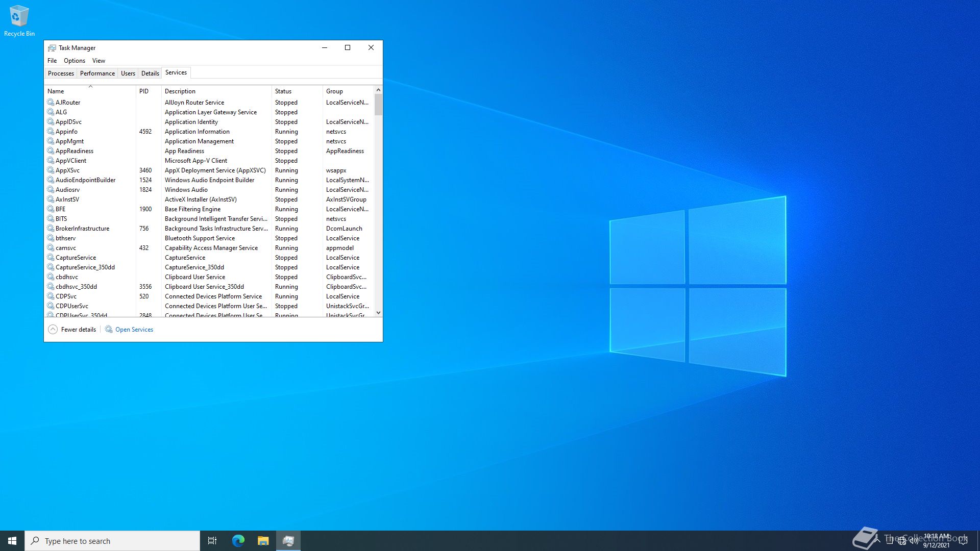Sort services by the Description column
This screenshot has height=551, width=980.
216,91
